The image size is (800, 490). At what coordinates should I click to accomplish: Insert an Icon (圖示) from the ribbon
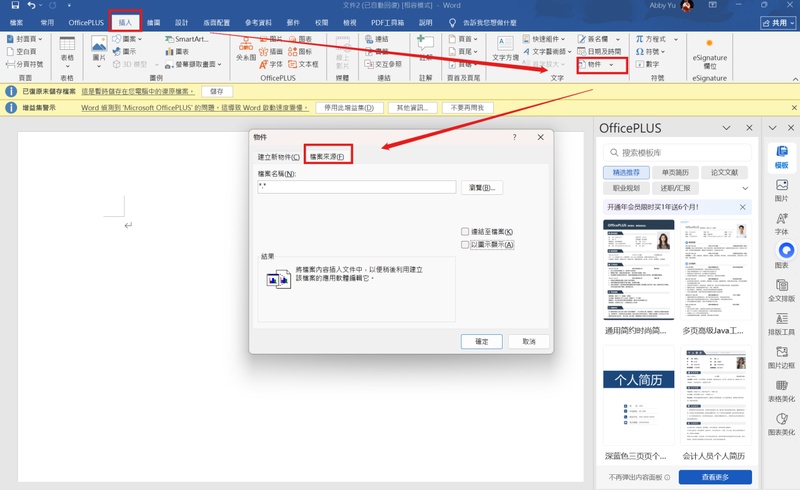[x=124, y=52]
